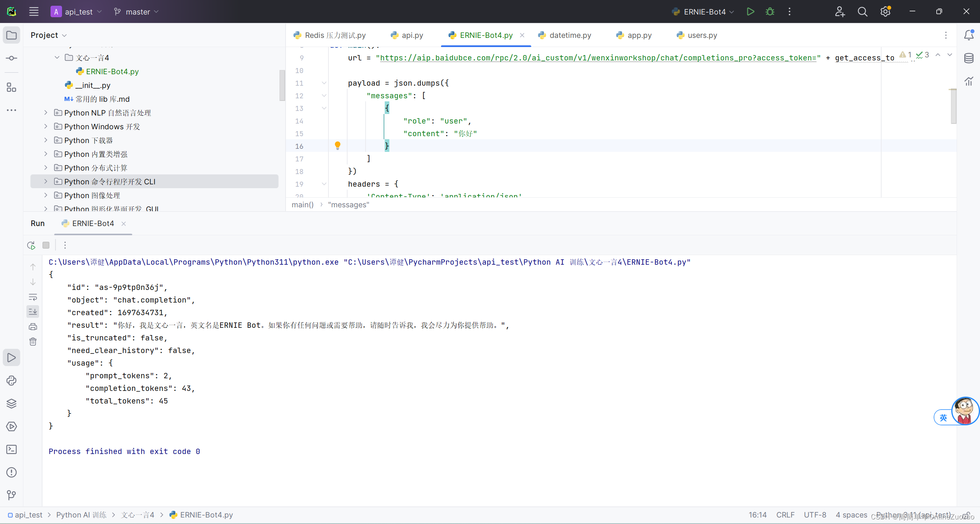Screen dimensions: 980x524
Task: Switch to app.py editor tab
Action: tap(634, 35)
